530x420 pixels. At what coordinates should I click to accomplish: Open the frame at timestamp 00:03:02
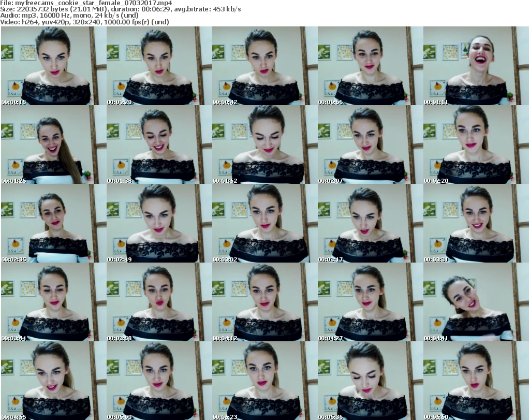264,223
